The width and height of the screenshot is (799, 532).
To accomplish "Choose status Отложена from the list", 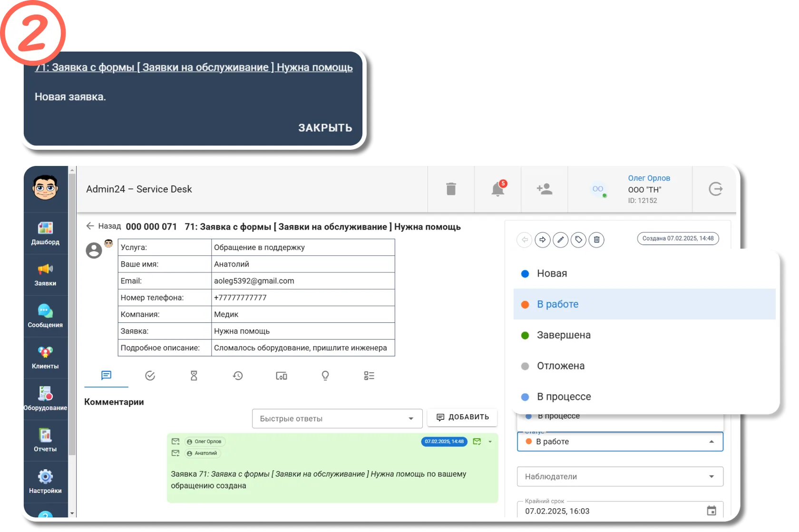I will point(644,366).
